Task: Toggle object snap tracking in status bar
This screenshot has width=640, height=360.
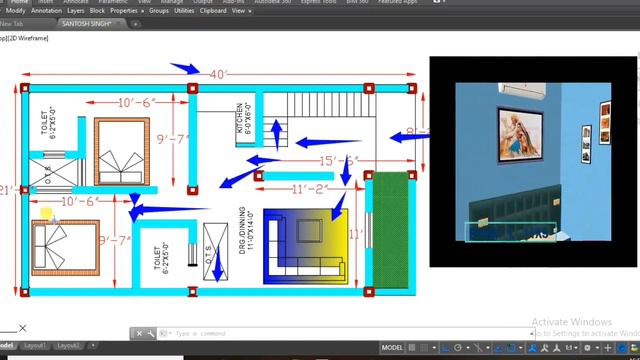Action: coord(498,348)
